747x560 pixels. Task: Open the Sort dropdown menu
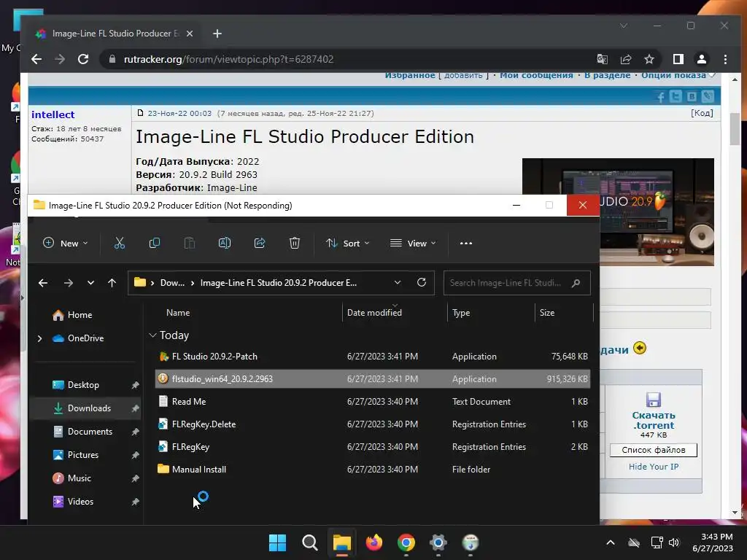[347, 244]
